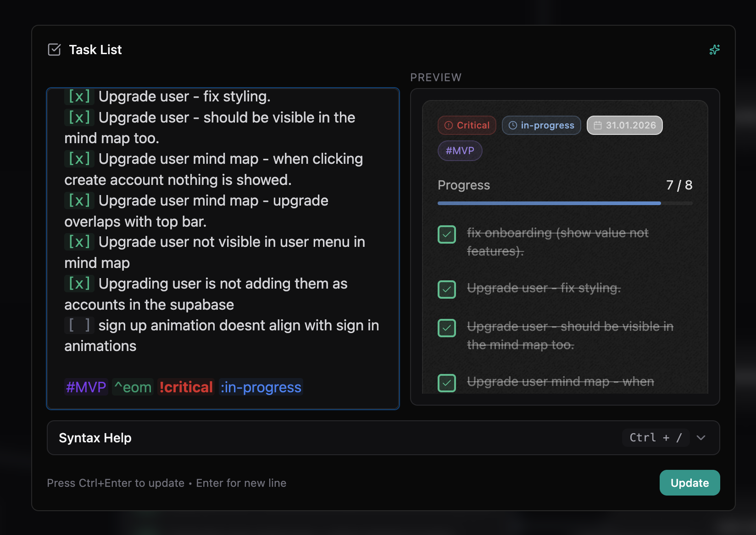756x535 pixels.
Task: Click the ^eom due date tag
Action: (x=133, y=387)
